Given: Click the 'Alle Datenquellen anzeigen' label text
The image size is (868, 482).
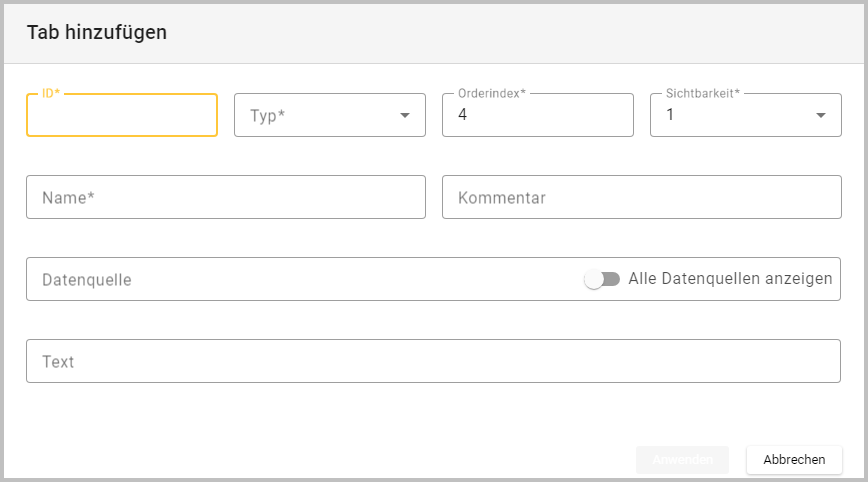Looking at the screenshot, I should click(x=730, y=279).
